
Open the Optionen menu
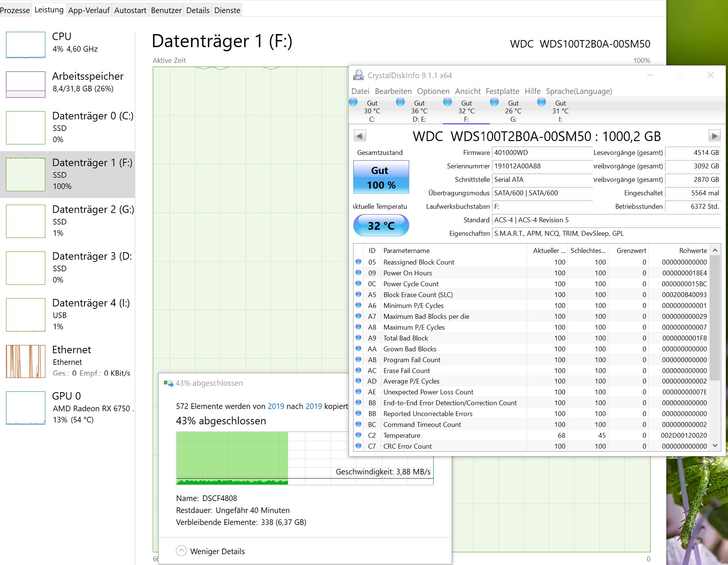(x=433, y=91)
